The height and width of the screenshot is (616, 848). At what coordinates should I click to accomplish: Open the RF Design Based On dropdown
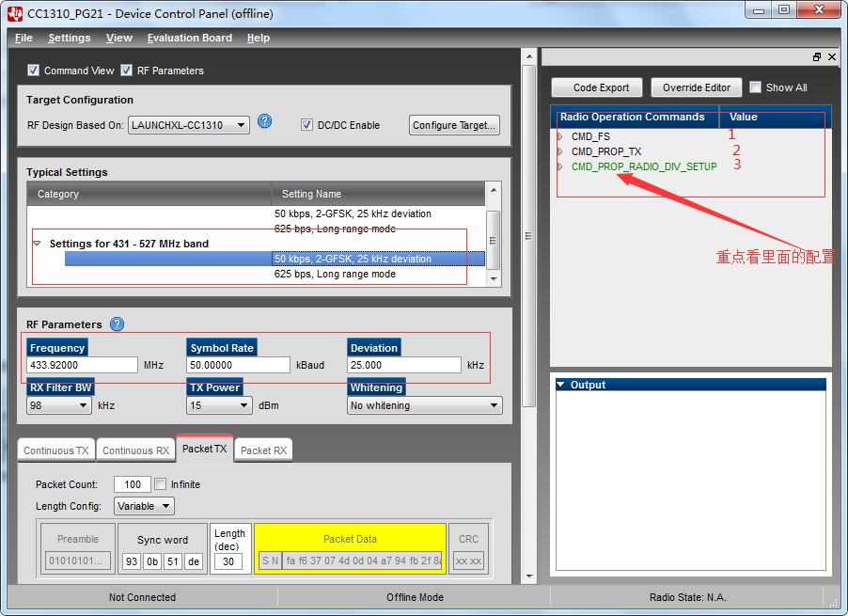pos(189,125)
